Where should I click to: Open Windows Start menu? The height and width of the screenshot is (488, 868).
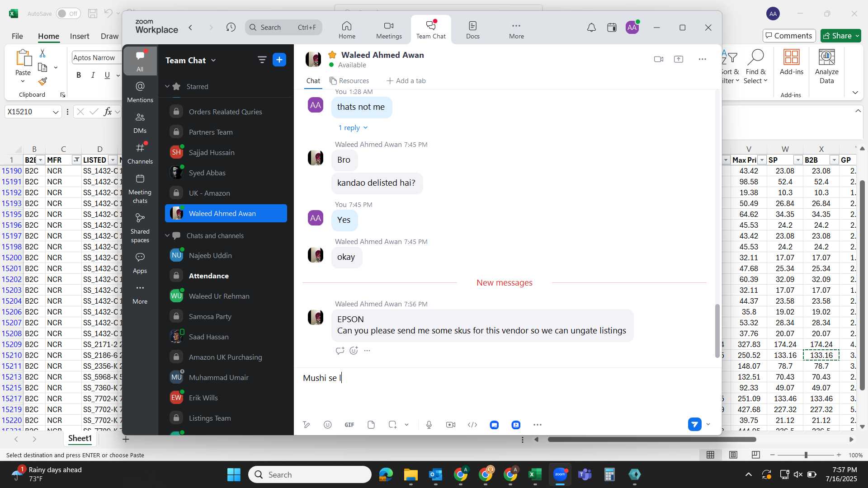coord(234,474)
